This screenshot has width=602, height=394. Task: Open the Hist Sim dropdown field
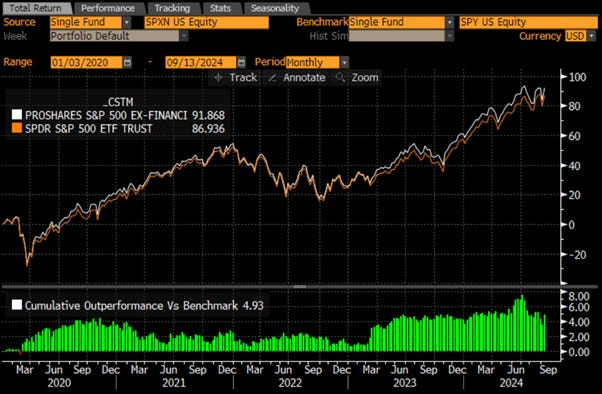pyautogui.click(x=397, y=36)
